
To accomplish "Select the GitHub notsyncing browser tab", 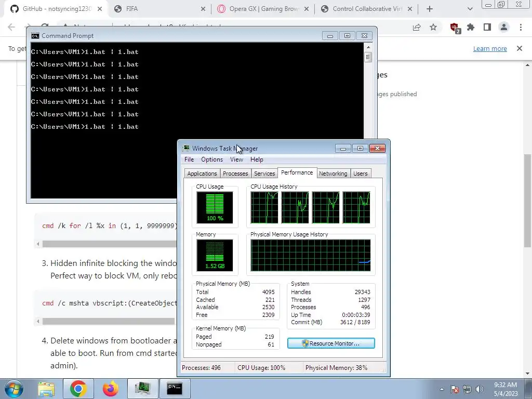I will point(56,9).
